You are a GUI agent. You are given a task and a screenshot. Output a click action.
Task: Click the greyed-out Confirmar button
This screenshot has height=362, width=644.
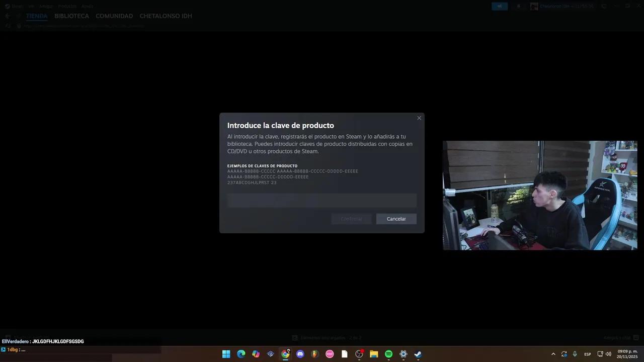(x=351, y=219)
